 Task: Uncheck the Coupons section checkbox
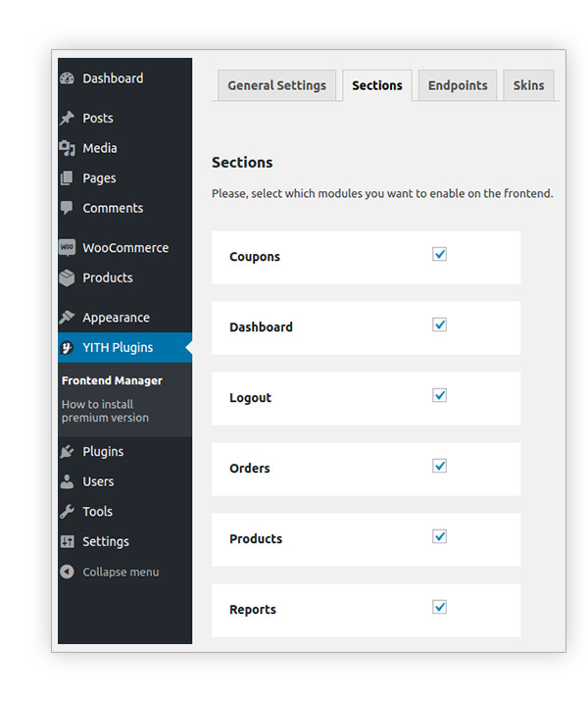tap(439, 254)
